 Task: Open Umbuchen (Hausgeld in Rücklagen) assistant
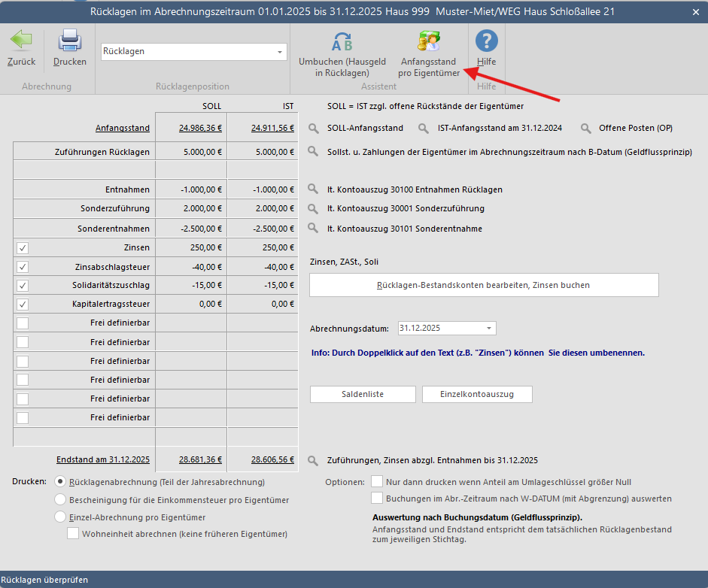click(342, 53)
